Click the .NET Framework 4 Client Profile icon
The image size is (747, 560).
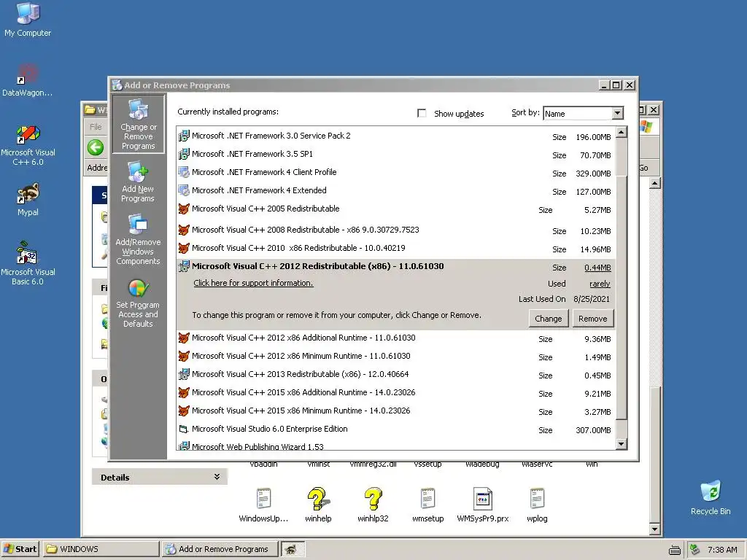(183, 172)
